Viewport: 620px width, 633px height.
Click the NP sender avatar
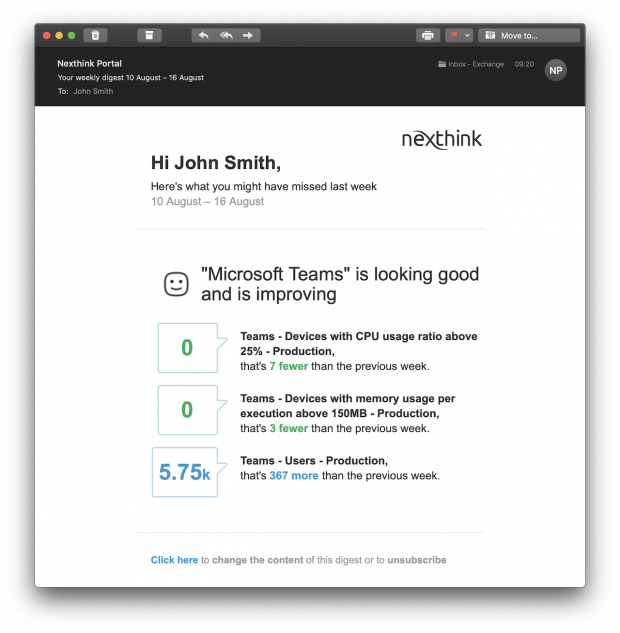coord(555,70)
